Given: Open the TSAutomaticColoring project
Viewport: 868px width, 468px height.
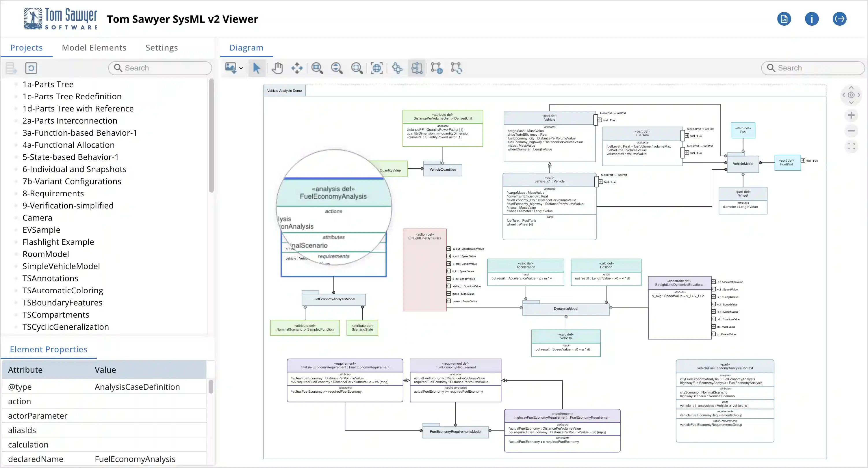Looking at the screenshot, I should pos(63,290).
